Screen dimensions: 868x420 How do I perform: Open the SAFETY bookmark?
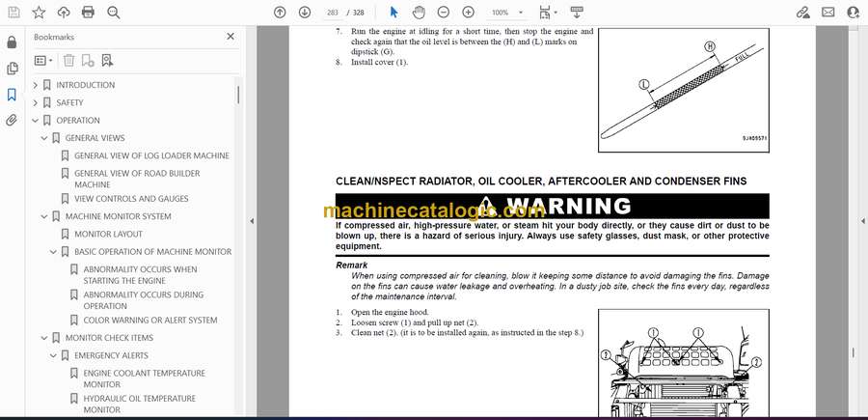[x=69, y=103]
